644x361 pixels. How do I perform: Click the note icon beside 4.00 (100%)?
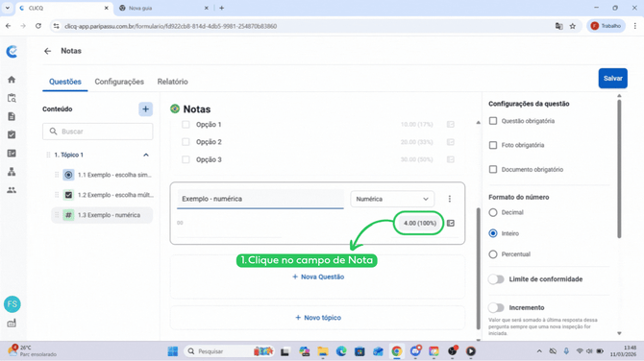point(451,223)
